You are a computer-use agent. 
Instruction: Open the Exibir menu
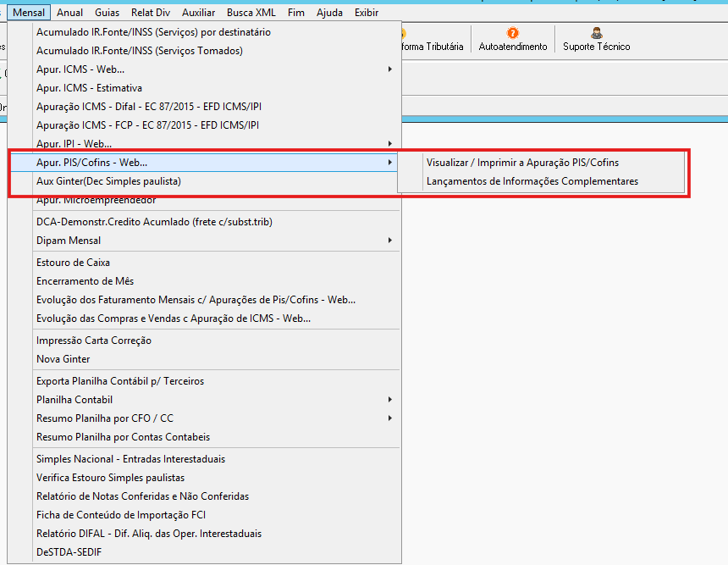367,13
